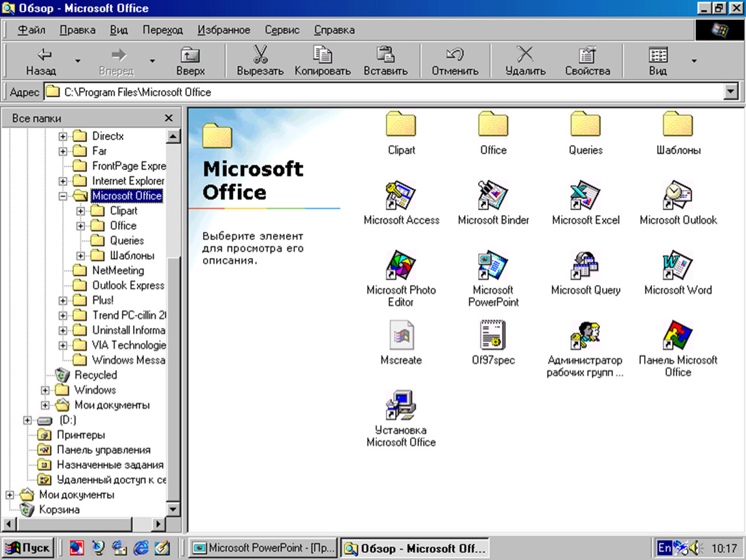Open the Вид views dropdown arrow
This screenshot has height=560, width=746.
[694, 61]
